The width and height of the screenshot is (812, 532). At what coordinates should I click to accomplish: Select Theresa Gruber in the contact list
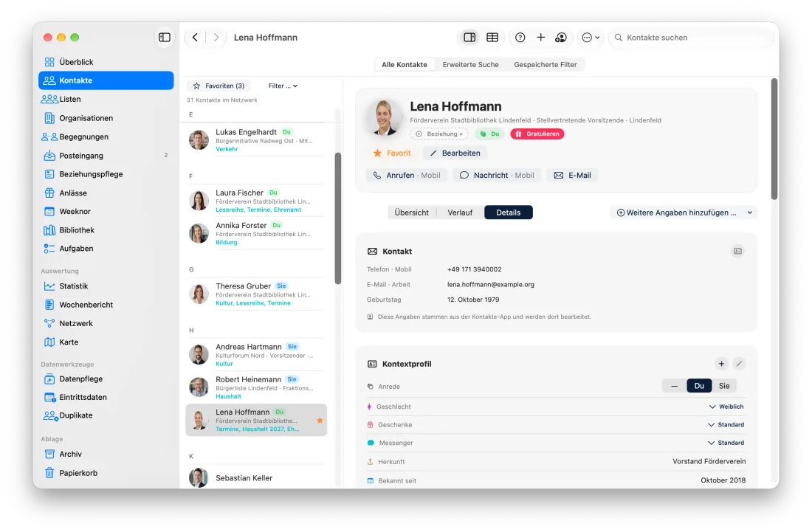tap(256, 294)
